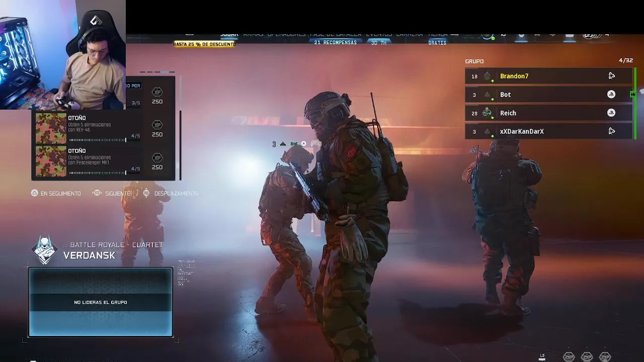Click the XP icon of the REV-46 challenge
This screenshot has width=644, height=362.
(157, 125)
